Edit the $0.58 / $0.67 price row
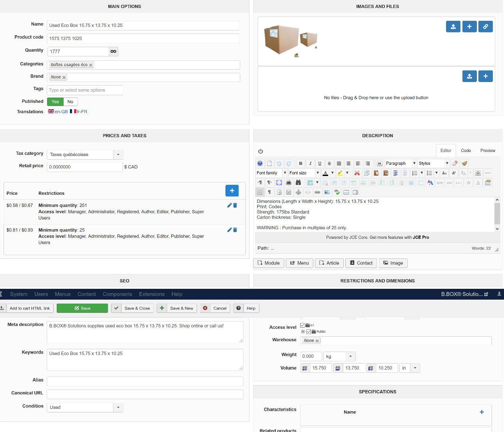 coord(229,205)
